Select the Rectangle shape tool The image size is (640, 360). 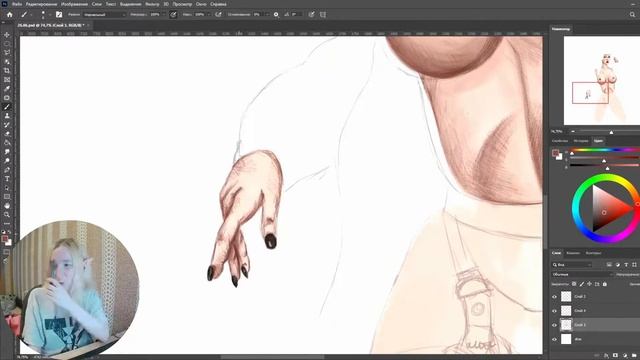7,196
